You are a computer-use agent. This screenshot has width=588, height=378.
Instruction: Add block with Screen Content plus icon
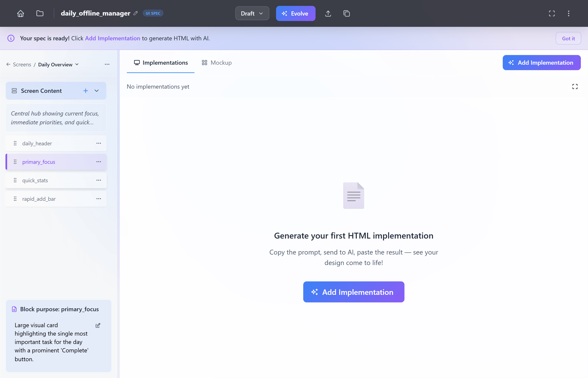coord(86,91)
